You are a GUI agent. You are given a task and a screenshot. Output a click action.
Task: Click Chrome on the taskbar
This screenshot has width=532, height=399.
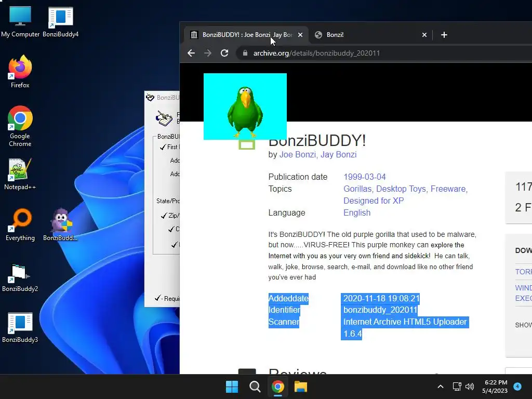click(x=277, y=387)
